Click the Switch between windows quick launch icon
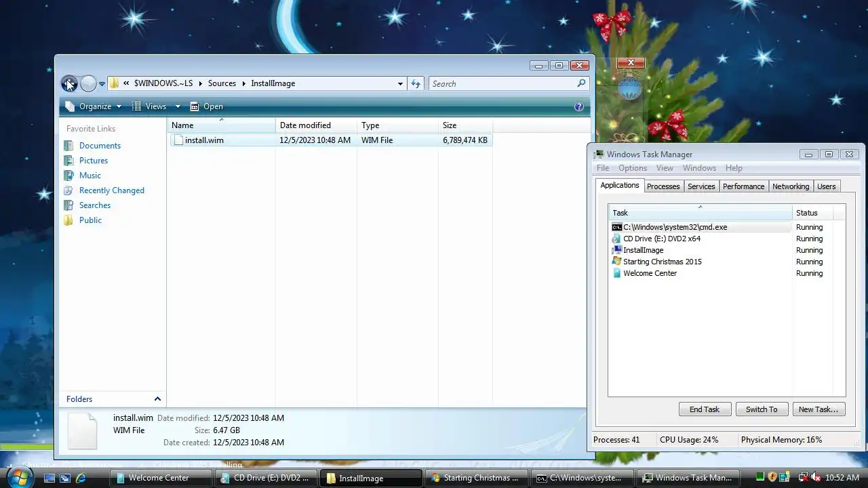868x488 pixels. (x=65, y=478)
